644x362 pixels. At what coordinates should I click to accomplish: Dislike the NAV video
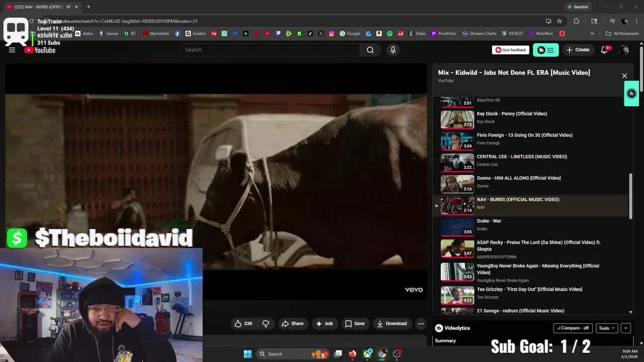tap(266, 324)
